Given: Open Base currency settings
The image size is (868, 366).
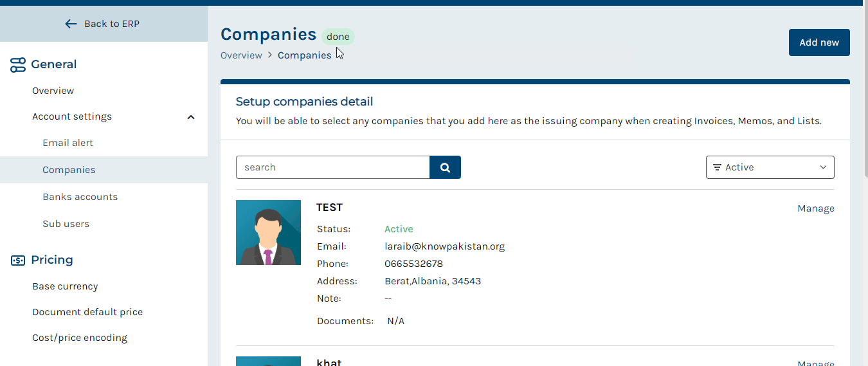Looking at the screenshot, I should click(x=65, y=286).
